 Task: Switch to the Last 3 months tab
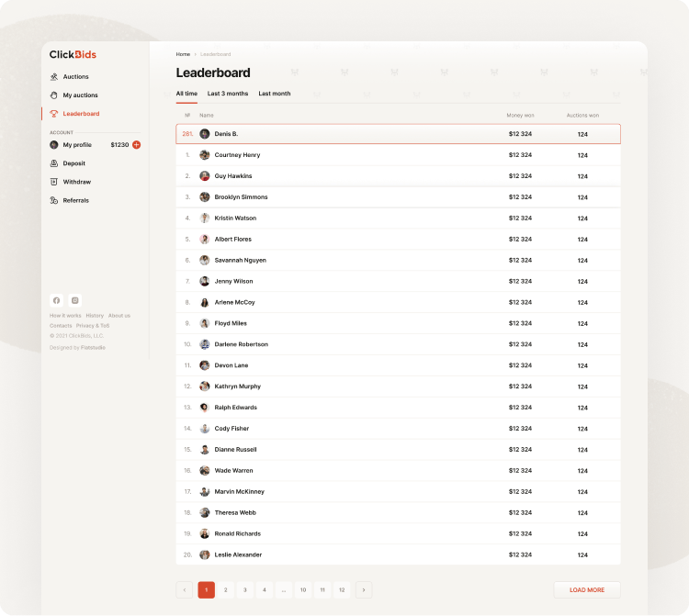228,94
